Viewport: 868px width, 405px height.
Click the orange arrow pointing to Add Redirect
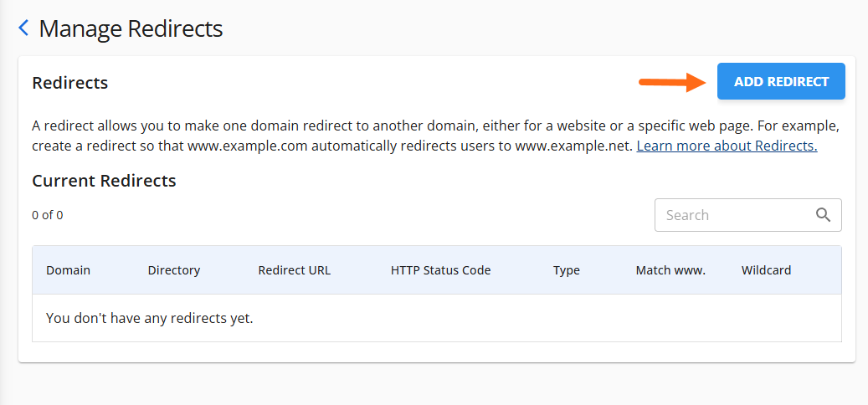pos(673,82)
